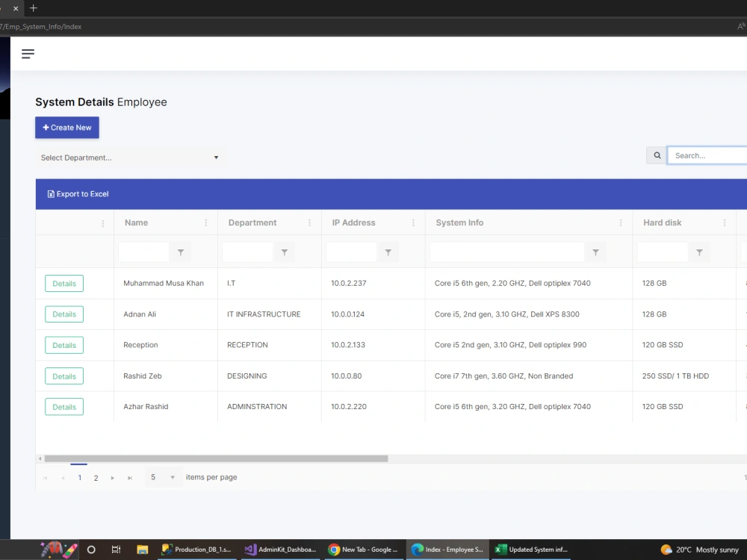Viewport: 747px width, 560px height.
Task: Click the search magnifier icon
Action: [656, 155]
